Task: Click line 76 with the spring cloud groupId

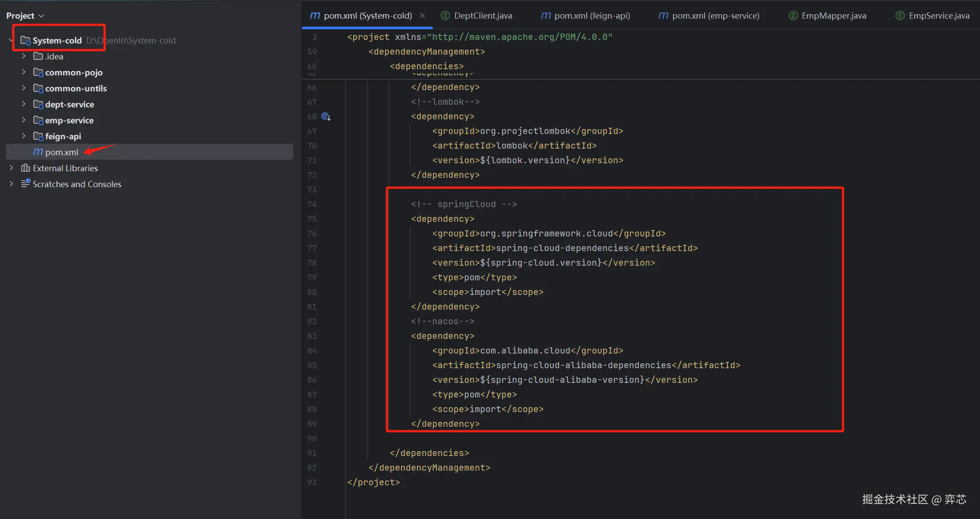Action: [549, 233]
